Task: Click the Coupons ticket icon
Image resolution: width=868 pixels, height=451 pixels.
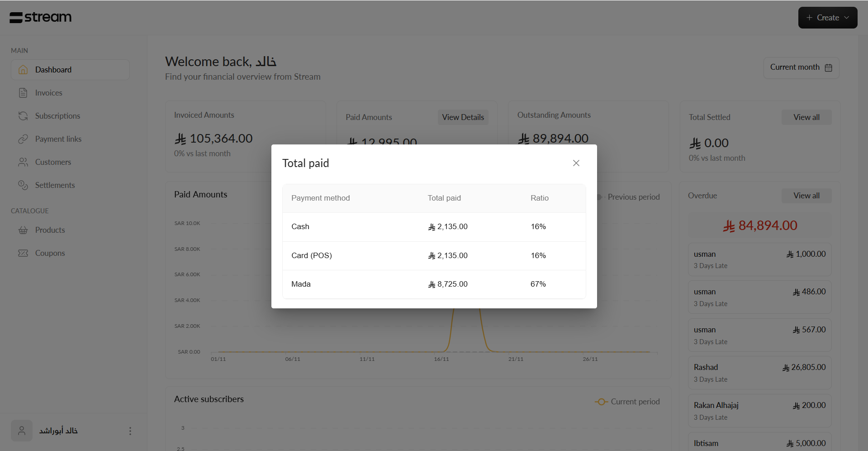Action: pos(23,253)
